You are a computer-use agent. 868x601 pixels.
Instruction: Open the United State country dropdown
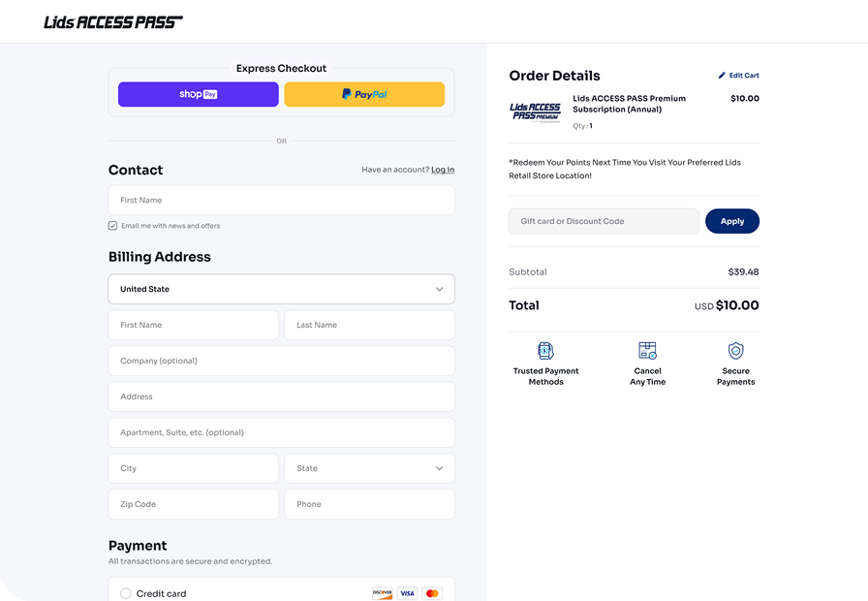click(281, 289)
